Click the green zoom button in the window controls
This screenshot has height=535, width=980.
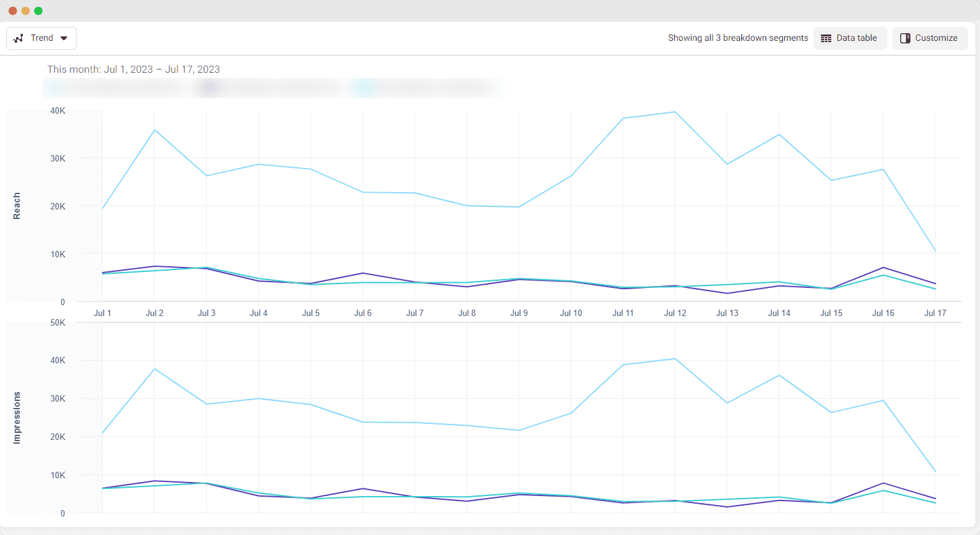tap(38, 11)
